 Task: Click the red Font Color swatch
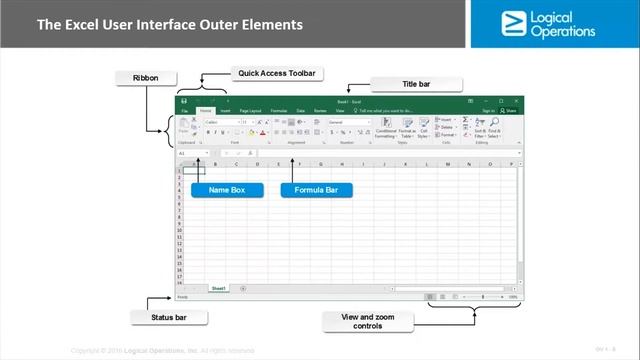point(262,132)
